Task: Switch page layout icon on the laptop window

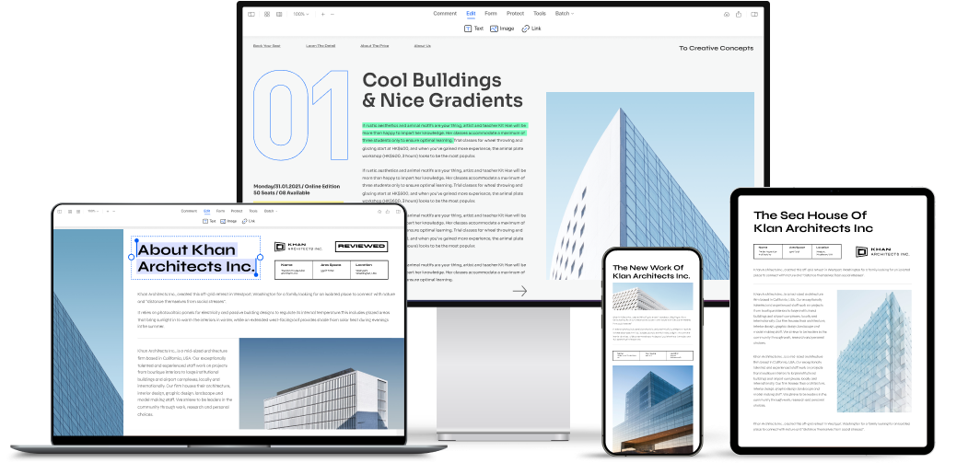Action: pos(78,211)
